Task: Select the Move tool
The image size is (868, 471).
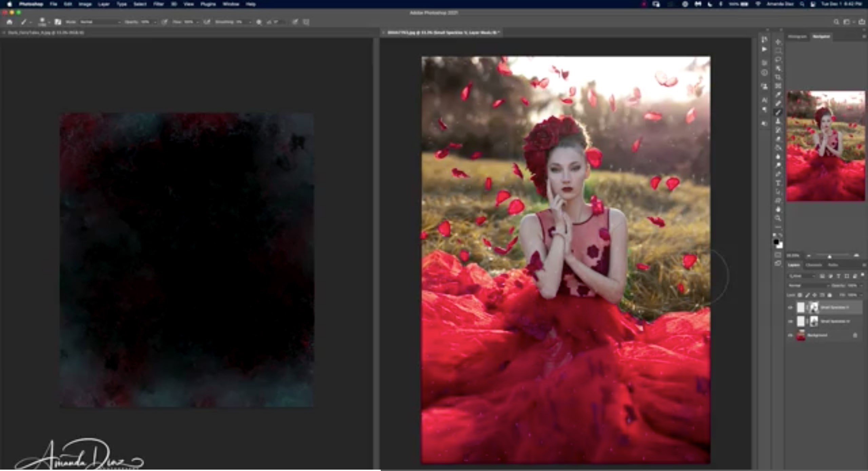Action: pos(778,42)
